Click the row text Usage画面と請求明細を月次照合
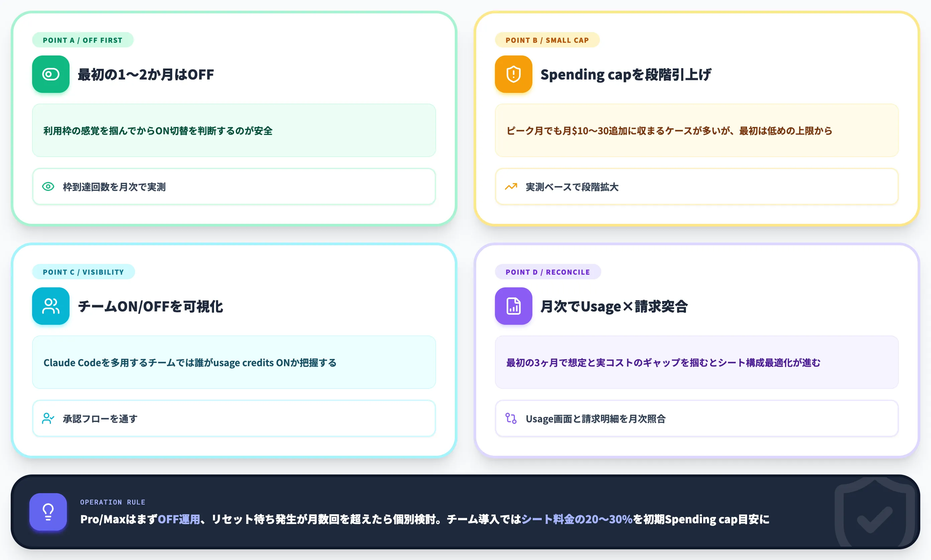The image size is (931, 560). 595,419
